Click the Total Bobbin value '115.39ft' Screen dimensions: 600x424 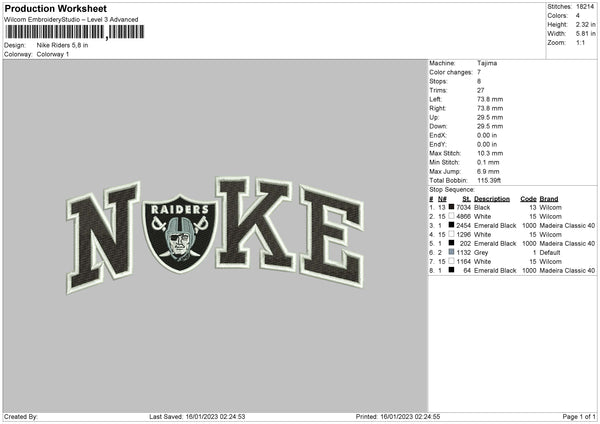(489, 181)
